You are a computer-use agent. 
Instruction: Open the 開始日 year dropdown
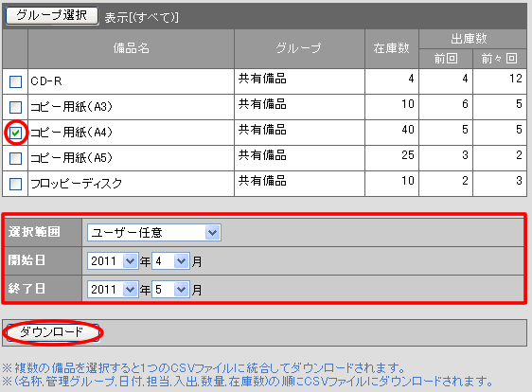tap(113, 261)
